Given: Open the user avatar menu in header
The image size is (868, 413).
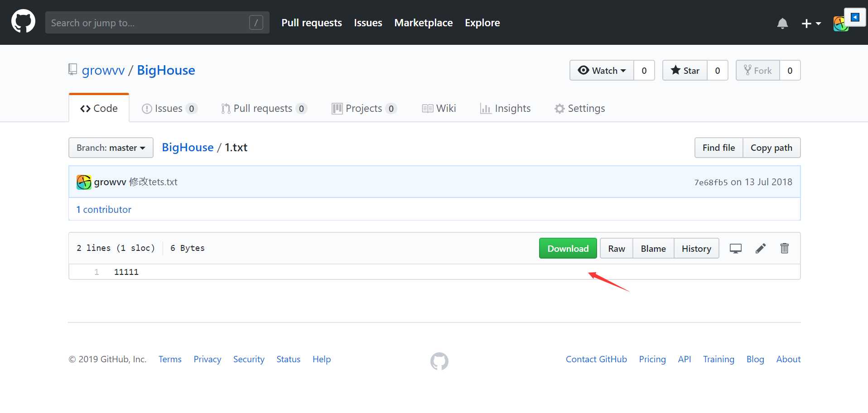Looking at the screenshot, I should pos(840,24).
